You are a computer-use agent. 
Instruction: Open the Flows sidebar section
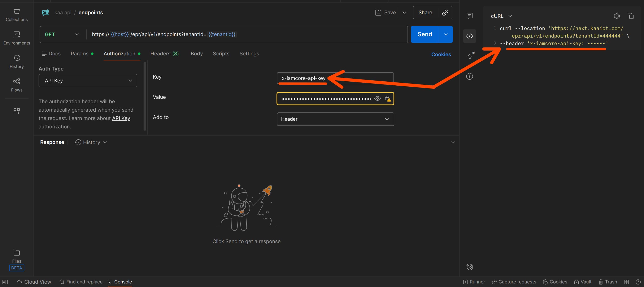17,85
